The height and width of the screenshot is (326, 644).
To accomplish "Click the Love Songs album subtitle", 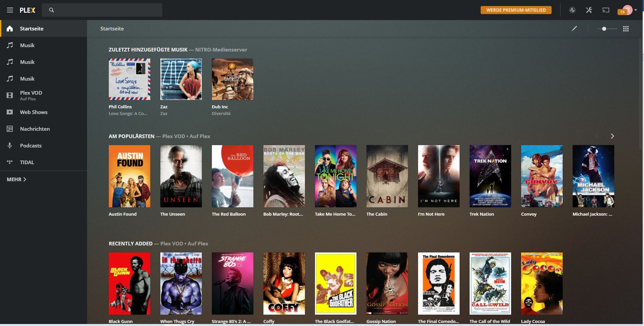I will [128, 113].
